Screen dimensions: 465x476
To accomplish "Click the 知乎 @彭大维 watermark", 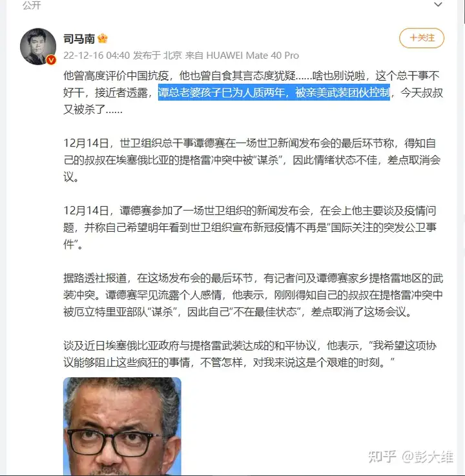I will [411, 457].
